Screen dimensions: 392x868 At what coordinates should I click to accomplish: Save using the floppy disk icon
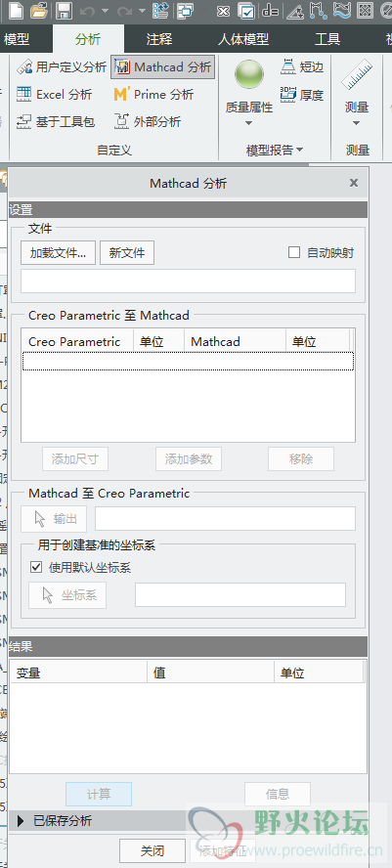[65, 10]
